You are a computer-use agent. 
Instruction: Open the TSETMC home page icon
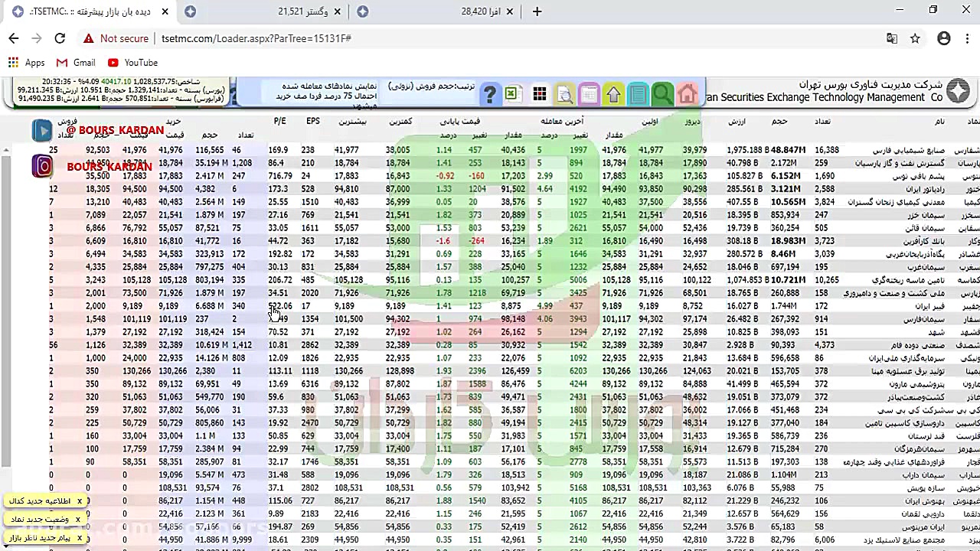click(x=687, y=94)
